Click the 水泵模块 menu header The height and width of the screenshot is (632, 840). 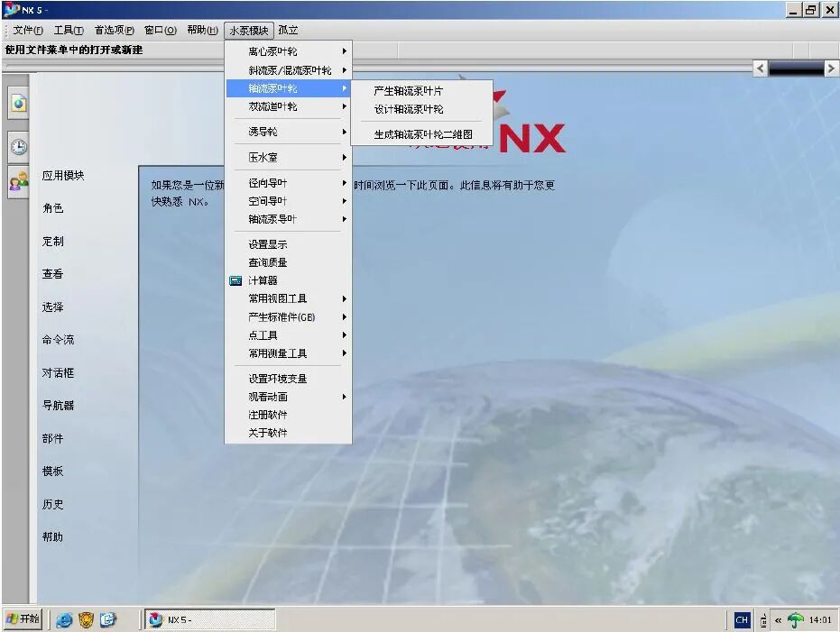249,31
